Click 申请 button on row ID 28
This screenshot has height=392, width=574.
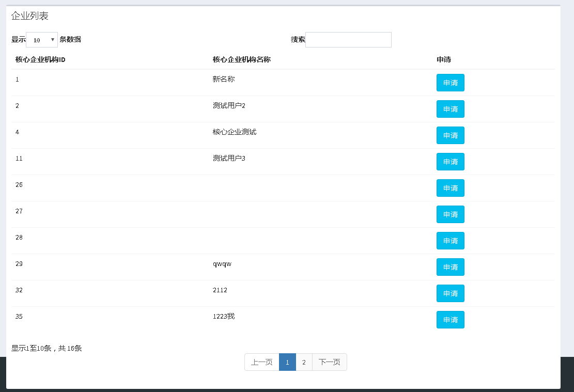click(450, 240)
